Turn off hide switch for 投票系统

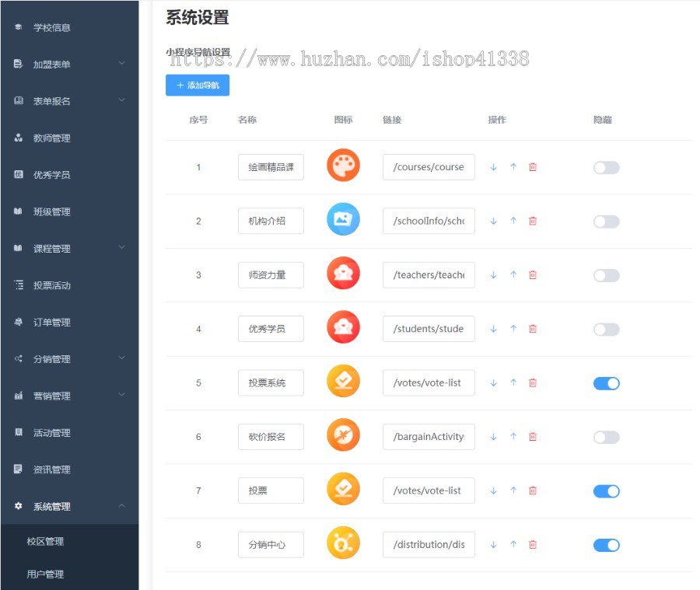pos(606,383)
